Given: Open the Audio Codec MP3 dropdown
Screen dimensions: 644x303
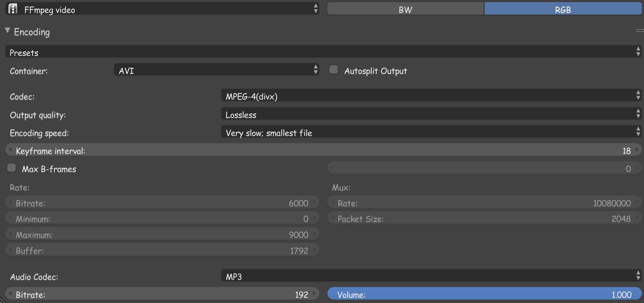Looking at the screenshot, I should [431, 276].
